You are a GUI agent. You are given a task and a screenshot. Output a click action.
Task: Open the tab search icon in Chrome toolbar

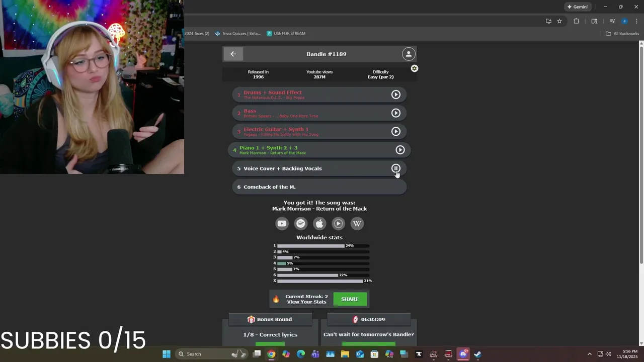pos(594,21)
